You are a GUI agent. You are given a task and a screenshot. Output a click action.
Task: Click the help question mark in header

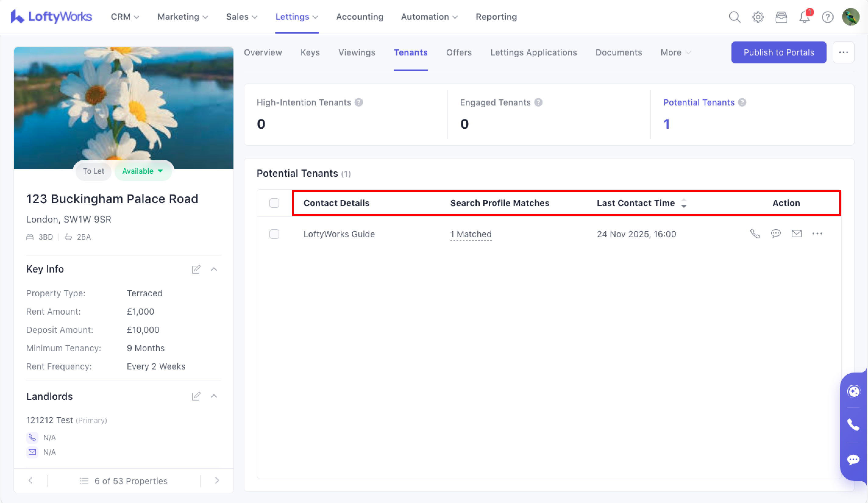[827, 17]
